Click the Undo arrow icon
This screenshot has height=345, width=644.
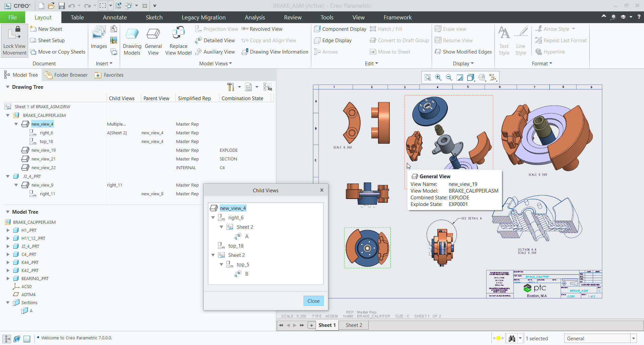pyautogui.click(x=71, y=6)
